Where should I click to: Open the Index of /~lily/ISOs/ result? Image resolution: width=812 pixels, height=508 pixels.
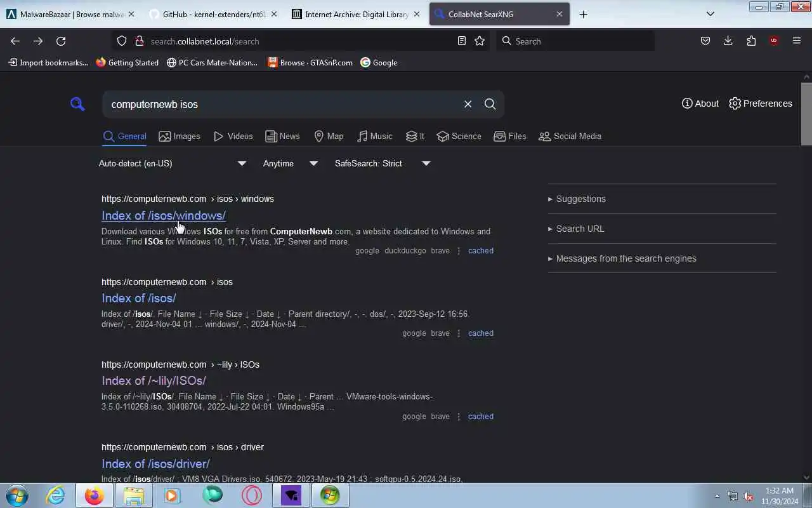click(154, 380)
